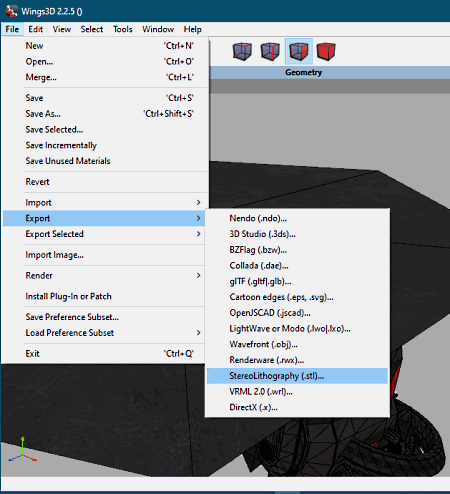Screen dimensions: 450x494
Task: Select vertex selection mode cube icon
Action: click(242, 51)
